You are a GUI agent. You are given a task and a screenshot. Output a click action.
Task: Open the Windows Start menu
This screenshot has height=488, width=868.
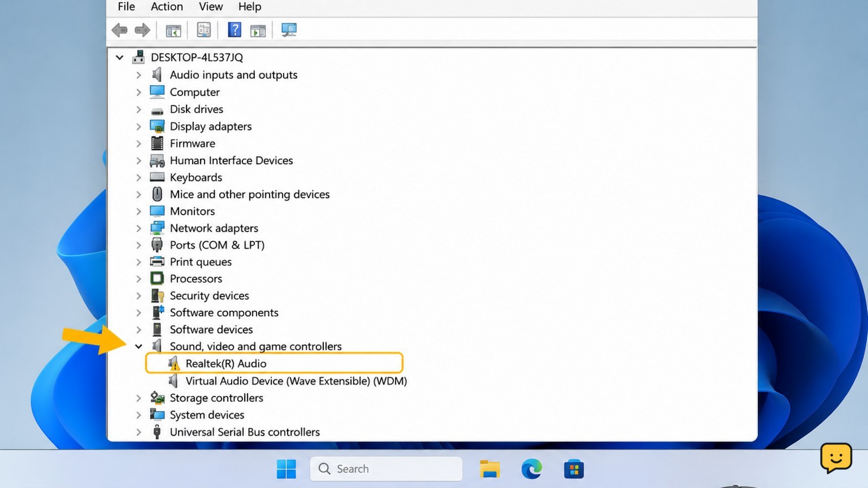click(x=286, y=469)
